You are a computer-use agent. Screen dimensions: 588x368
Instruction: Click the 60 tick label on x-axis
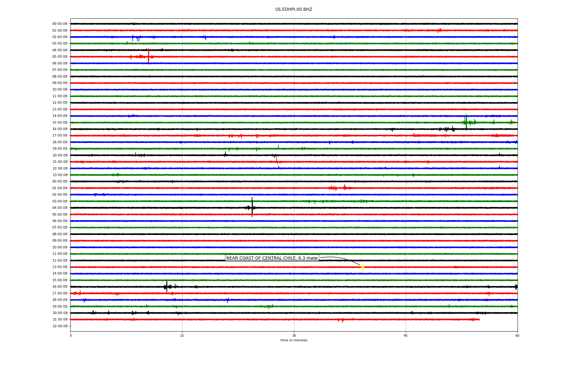click(517, 335)
